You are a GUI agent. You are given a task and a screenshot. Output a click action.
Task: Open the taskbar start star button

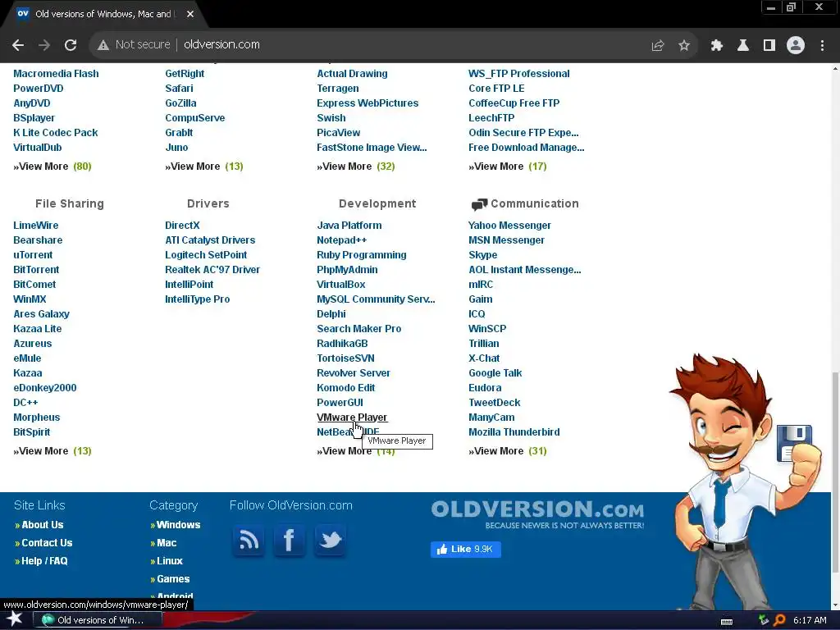(15, 619)
